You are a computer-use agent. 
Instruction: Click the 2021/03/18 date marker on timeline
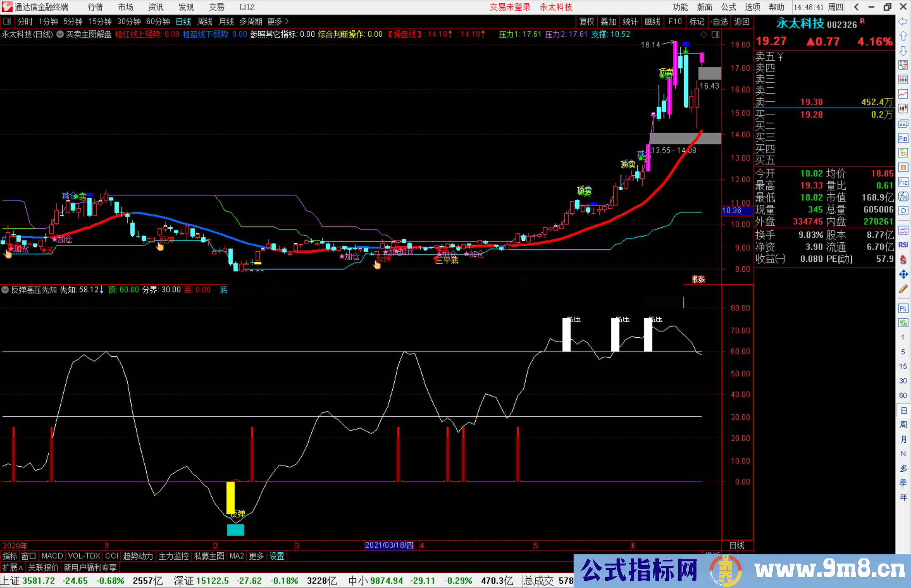tap(388, 545)
